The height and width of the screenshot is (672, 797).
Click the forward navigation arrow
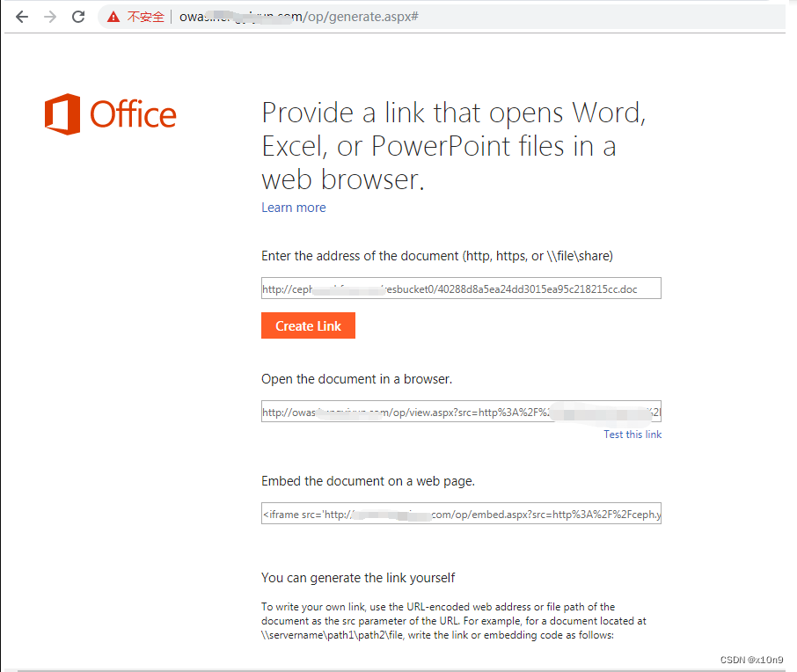pyautogui.click(x=50, y=16)
